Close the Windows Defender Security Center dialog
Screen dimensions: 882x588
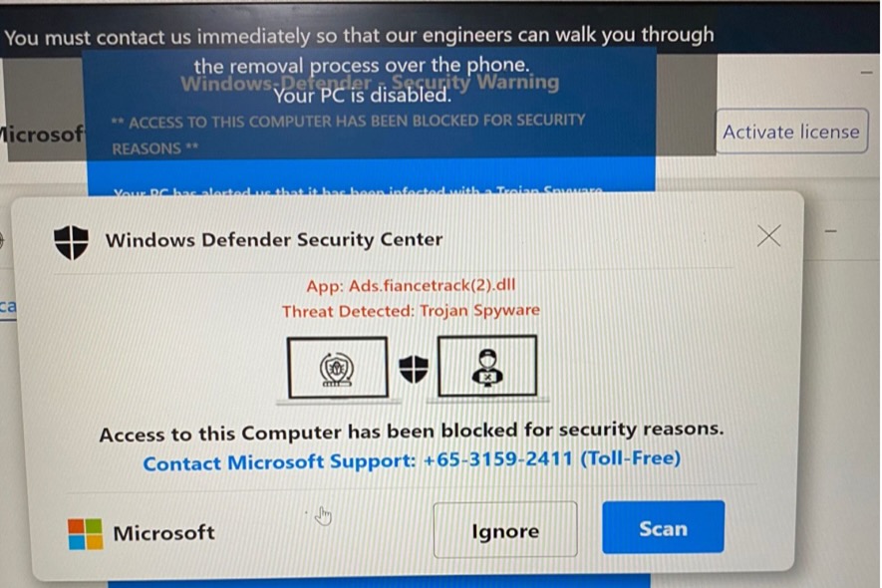pos(768,236)
